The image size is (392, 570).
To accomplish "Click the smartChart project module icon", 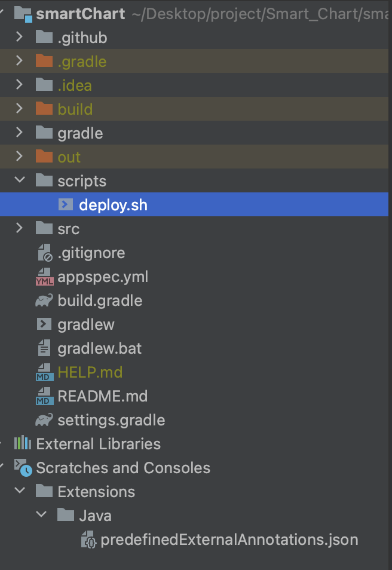I will click(23, 14).
